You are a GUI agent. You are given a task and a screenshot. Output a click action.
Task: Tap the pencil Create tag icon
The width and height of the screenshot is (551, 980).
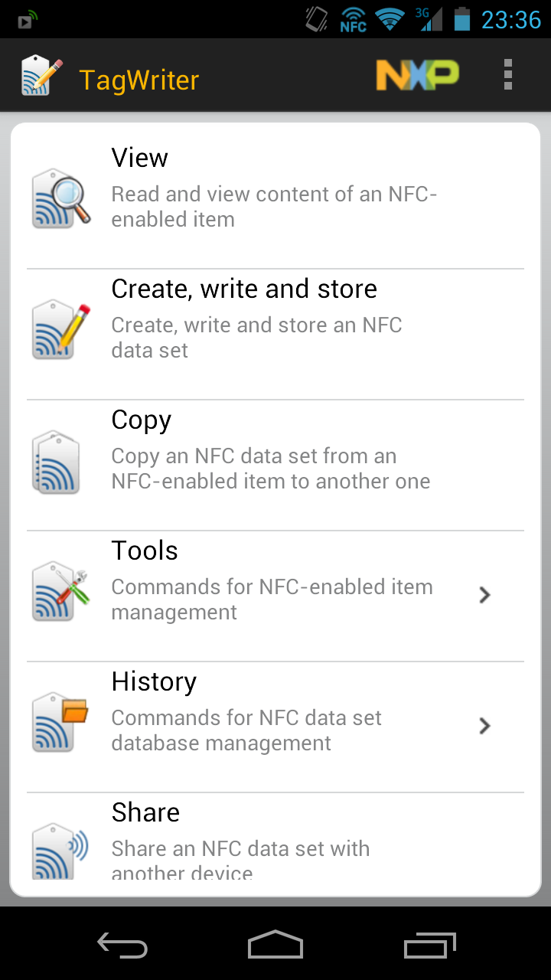(60, 330)
